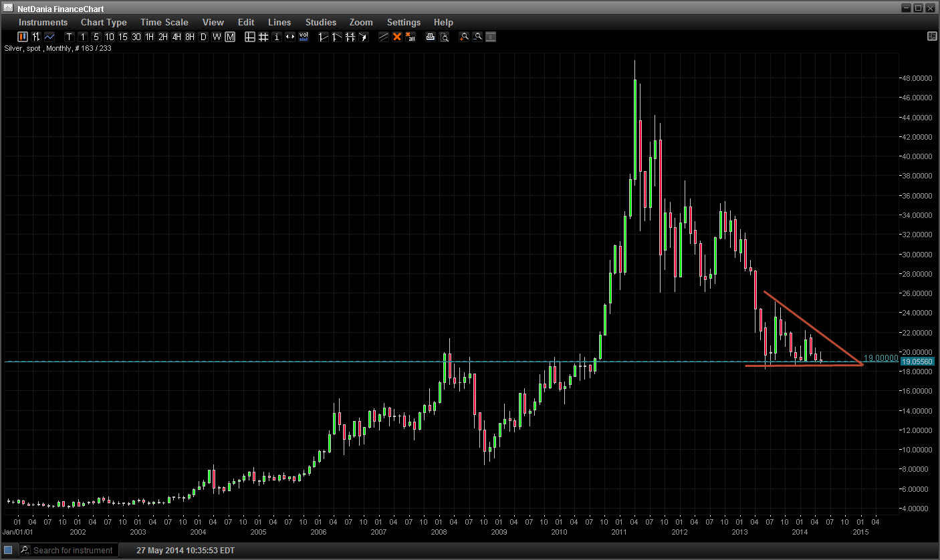Click the Search for instrument field
This screenshot has height=560, width=940.
pos(74,550)
